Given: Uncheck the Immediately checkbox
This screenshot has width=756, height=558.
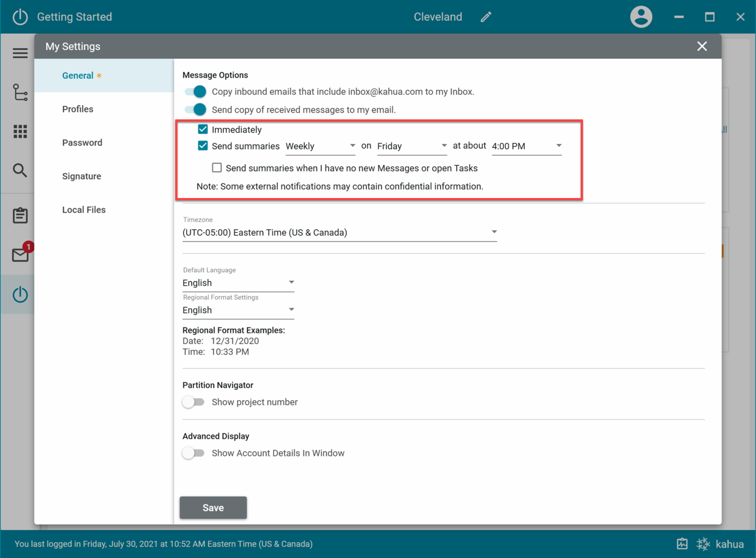Looking at the screenshot, I should [203, 129].
